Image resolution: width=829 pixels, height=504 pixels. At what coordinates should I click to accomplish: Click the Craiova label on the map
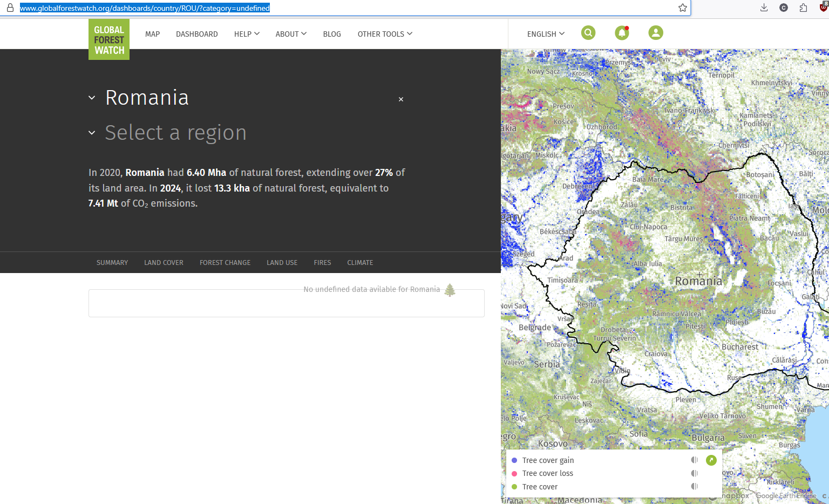656,354
